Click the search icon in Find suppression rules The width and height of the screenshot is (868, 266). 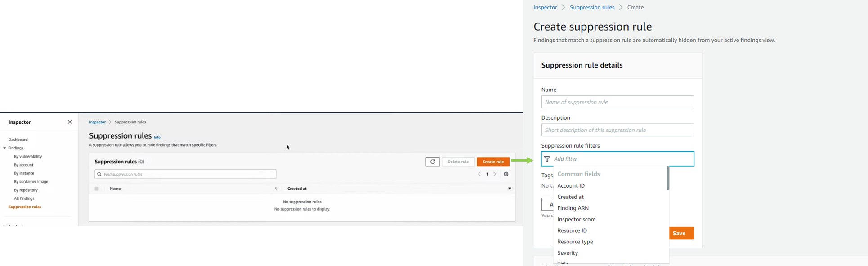[99, 174]
